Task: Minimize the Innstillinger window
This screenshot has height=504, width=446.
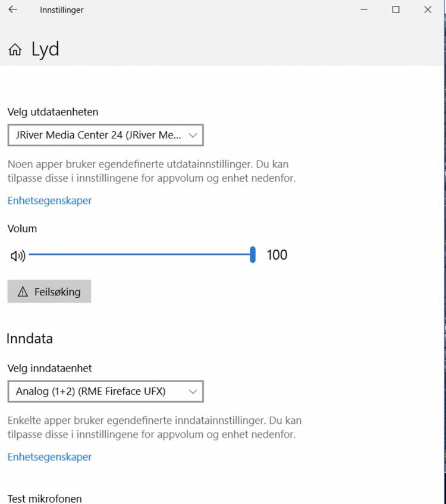Action: pos(364,10)
